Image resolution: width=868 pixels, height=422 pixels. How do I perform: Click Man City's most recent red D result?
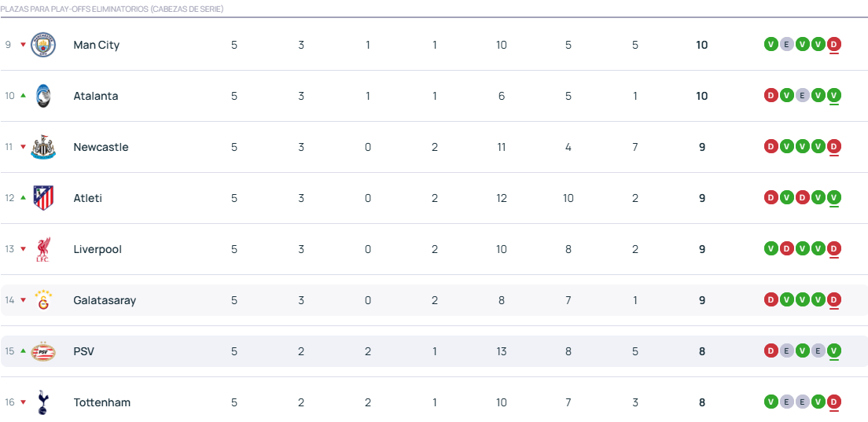[x=834, y=45]
